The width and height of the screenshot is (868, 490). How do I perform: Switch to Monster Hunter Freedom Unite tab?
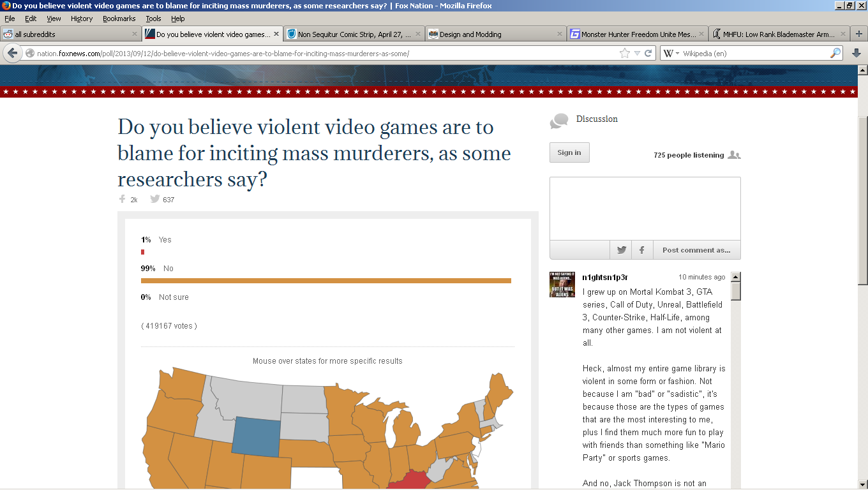pyautogui.click(x=638, y=34)
